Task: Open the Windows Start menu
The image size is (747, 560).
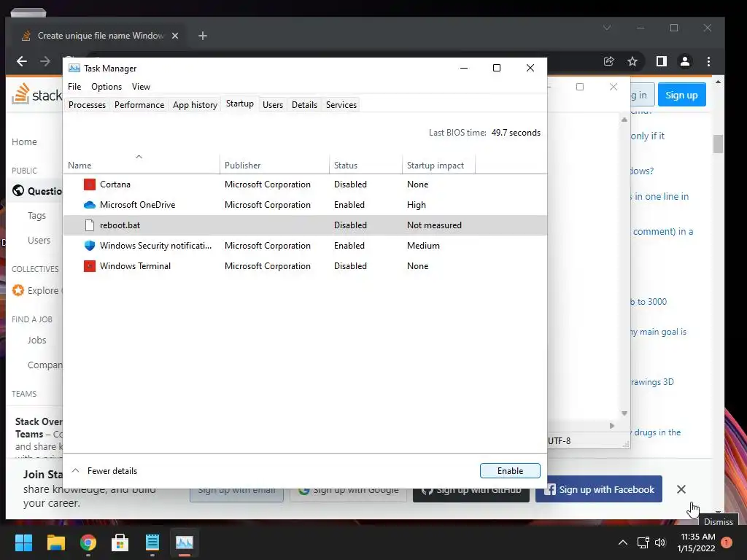Action: [23, 542]
